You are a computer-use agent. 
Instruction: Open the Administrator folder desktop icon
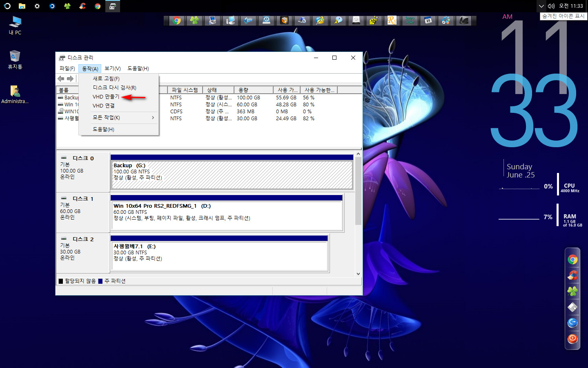(x=15, y=94)
